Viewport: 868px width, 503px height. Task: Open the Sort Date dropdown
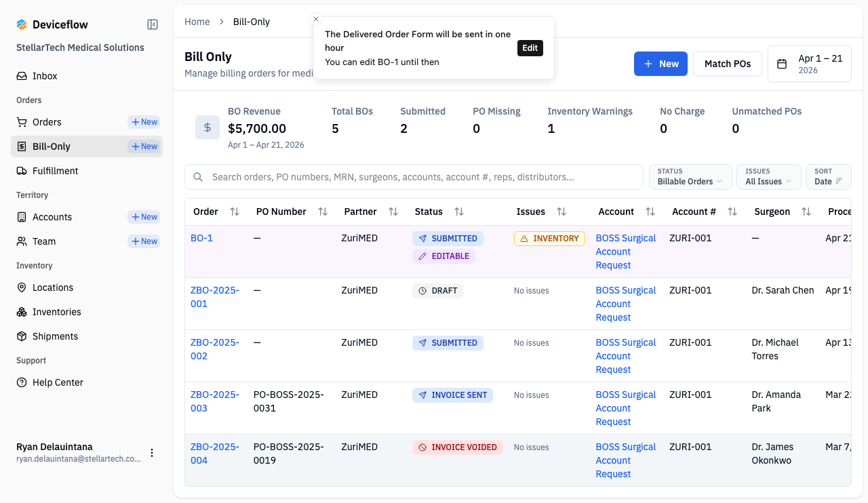828,177
